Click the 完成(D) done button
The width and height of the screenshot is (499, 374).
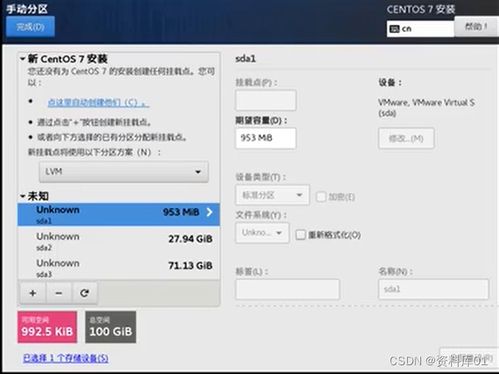tap(30, 27)
